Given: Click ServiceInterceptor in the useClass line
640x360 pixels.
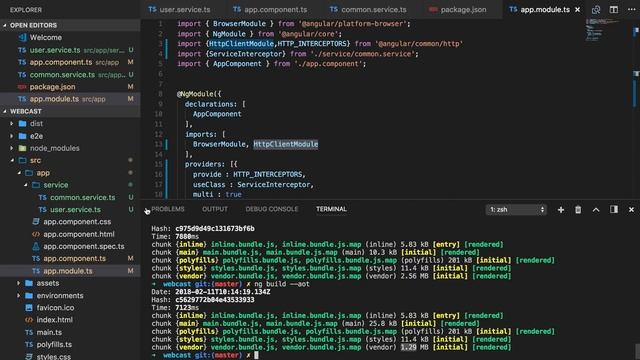Looking at the screenshot, I should (273, 184).
